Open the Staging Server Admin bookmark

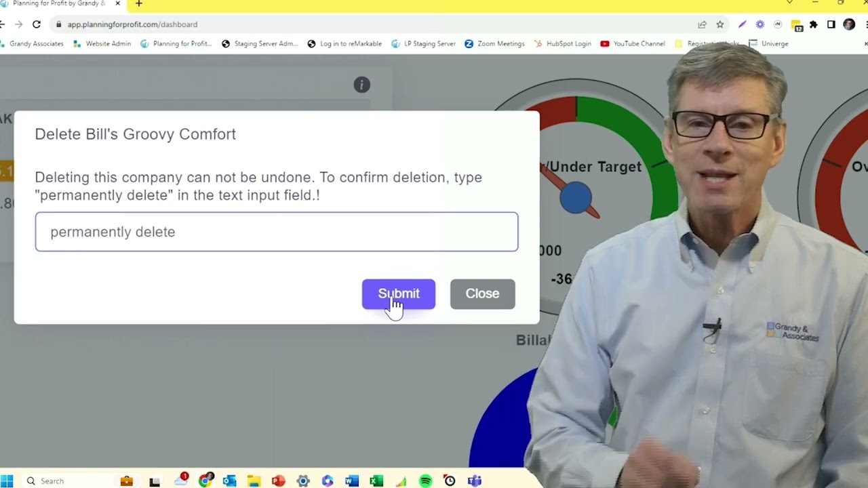point(260,43)
